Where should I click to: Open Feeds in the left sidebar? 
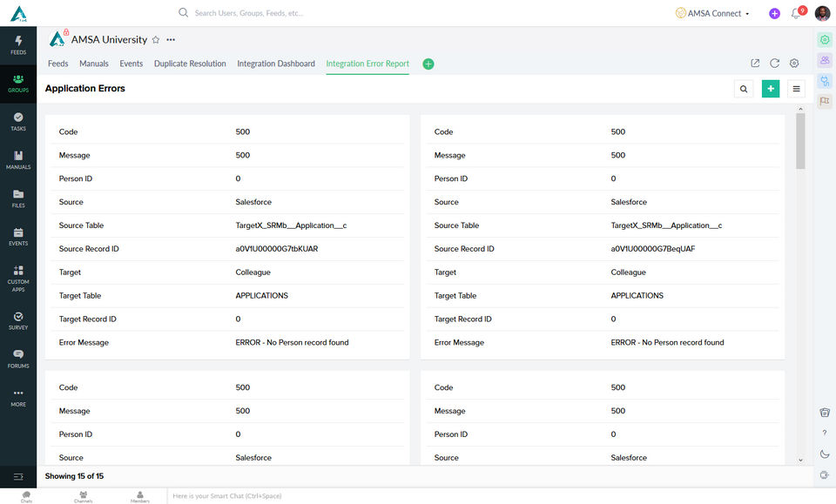[18, 45]
